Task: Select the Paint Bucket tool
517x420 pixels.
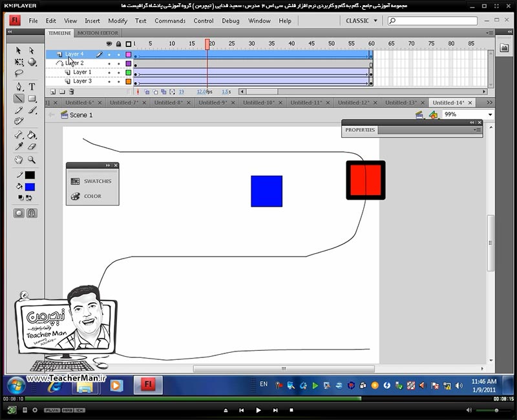Action: pyautogui.click(x=32, y=135)
